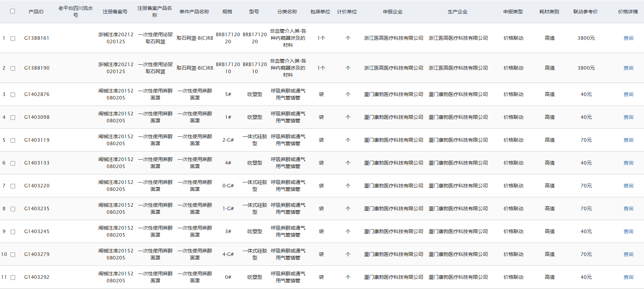Open 查询 link in row G1403133

click(628, 163)
